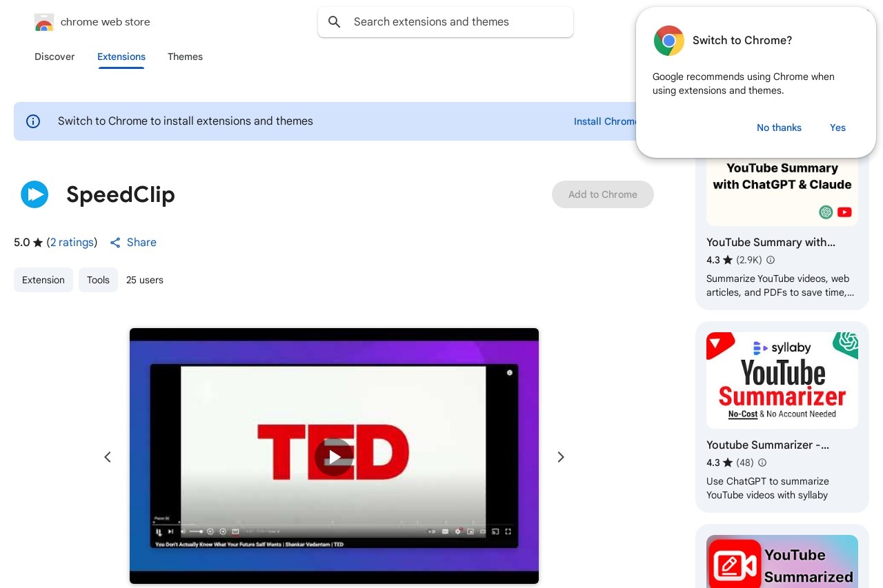Click the Youtube Summarizer -... title
Viewport: 883px width, 588px height.
tap(768, 445)
